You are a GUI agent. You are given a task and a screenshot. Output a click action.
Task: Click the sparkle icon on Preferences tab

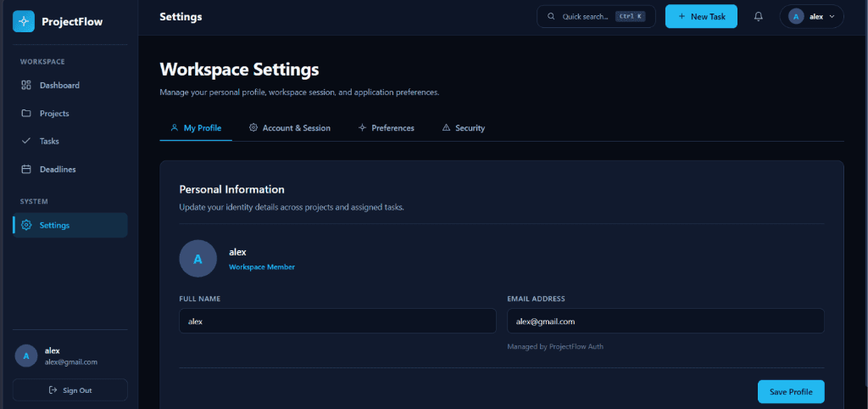[363, 127]
